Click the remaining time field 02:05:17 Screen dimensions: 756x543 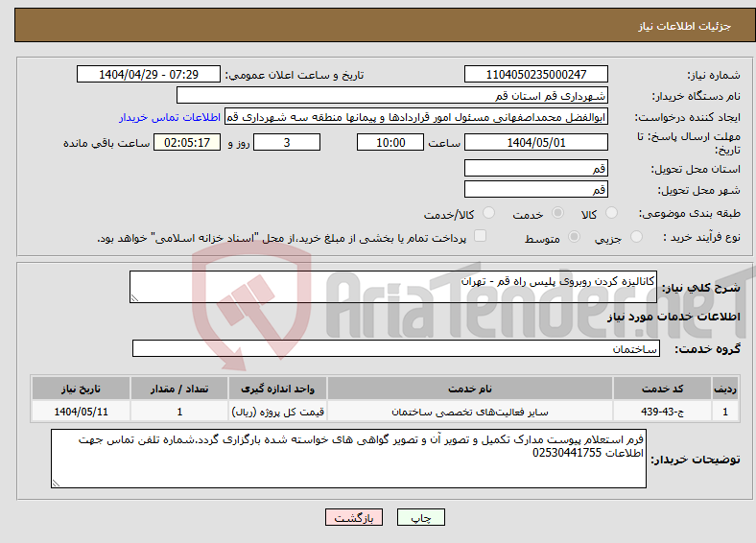coord(187,142)
